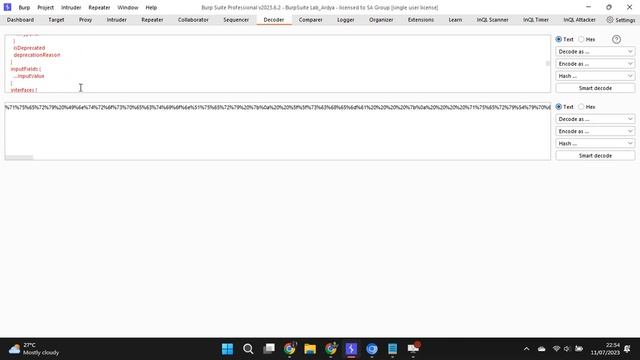Expand first panel's Decode as dropdown
Screen dimensions: 640x360
click(595, 51)
